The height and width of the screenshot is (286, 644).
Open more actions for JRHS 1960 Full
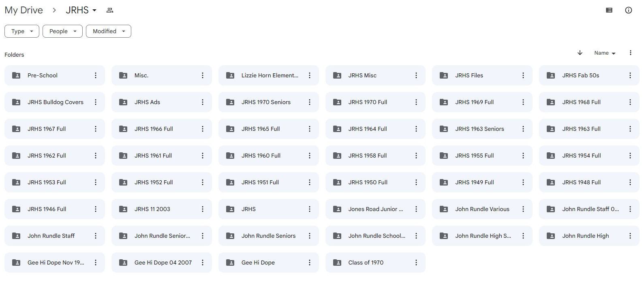click(309, 156)
